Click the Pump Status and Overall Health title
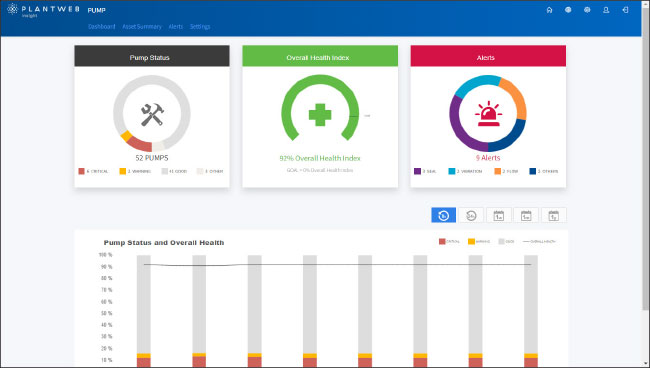650x368 pixels. pos(164,243)
